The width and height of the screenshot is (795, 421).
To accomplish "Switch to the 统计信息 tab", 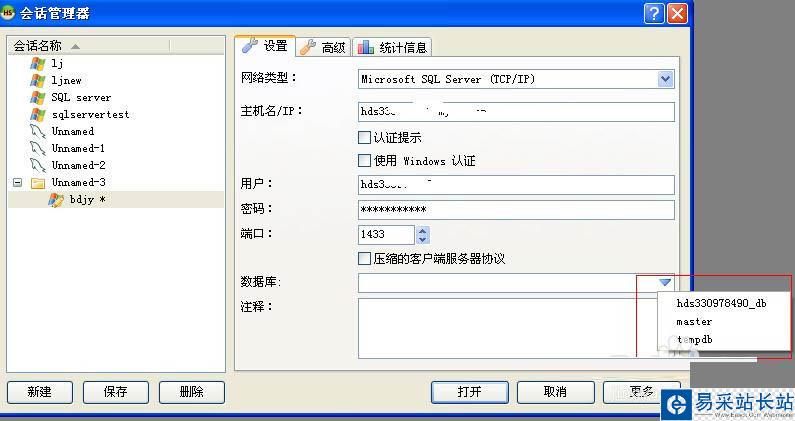I will (392, 47).
